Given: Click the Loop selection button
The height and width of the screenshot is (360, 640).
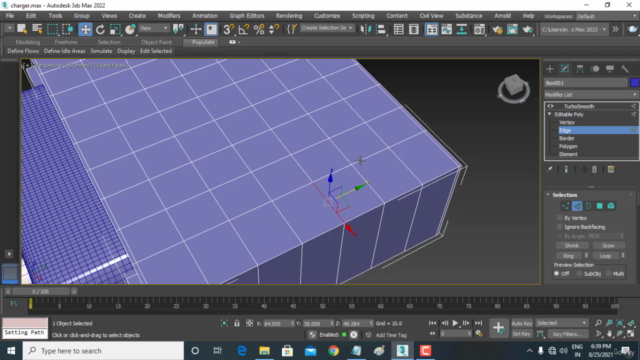Looking at the screenshot, I should tap(605, 256).
